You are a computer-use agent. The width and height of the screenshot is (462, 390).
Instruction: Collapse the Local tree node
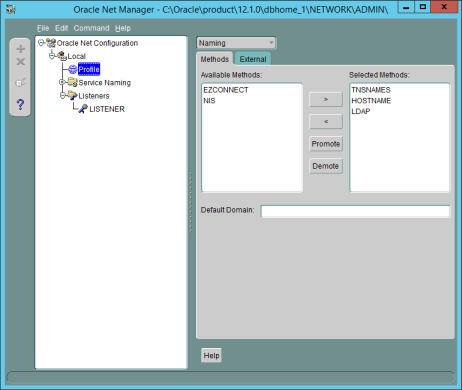pyautogui.click(x=52, y=56)
